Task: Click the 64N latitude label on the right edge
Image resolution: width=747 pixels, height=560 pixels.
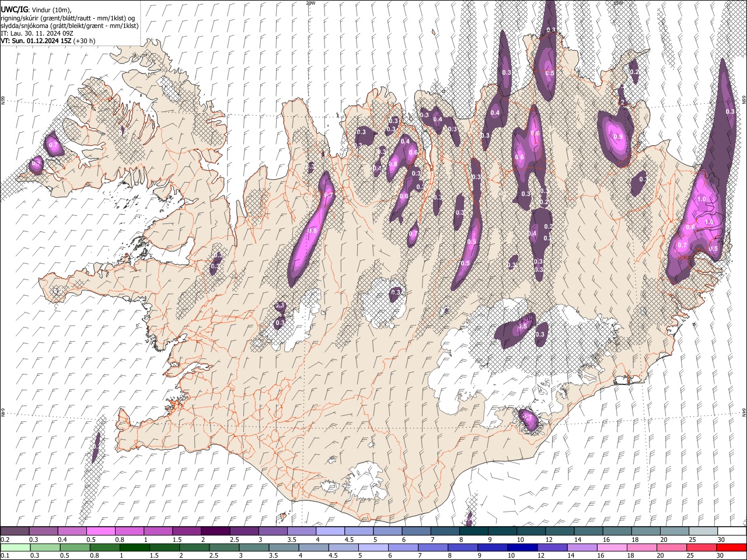Action: point(744,411)
